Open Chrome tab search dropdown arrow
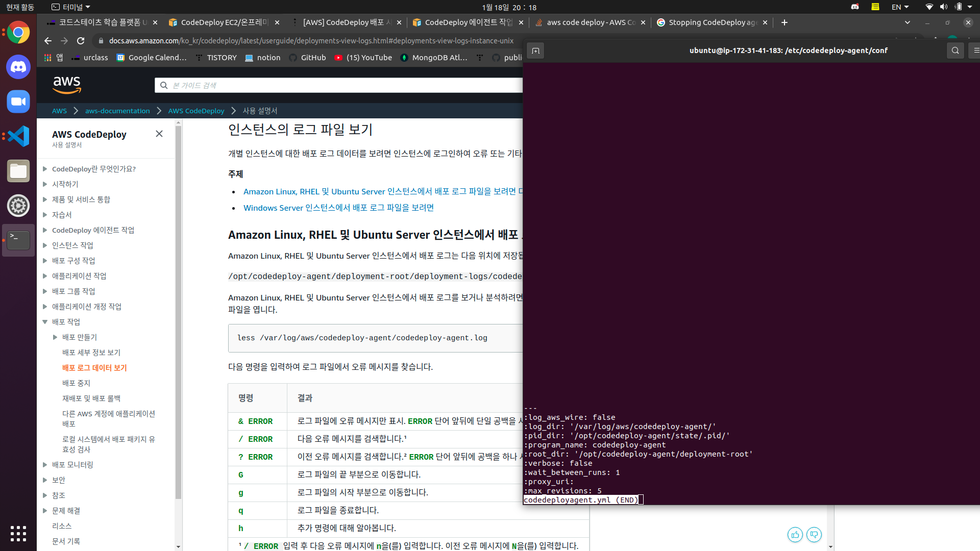 point(907,22)
